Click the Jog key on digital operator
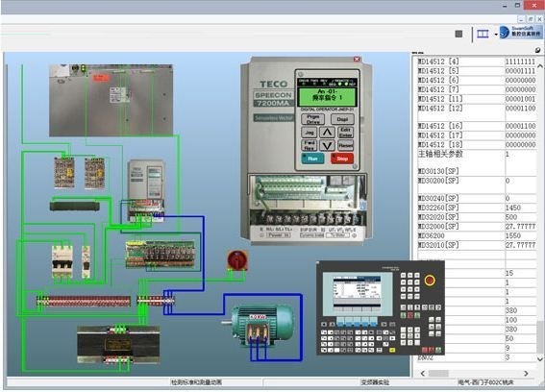 click(309, 133)
